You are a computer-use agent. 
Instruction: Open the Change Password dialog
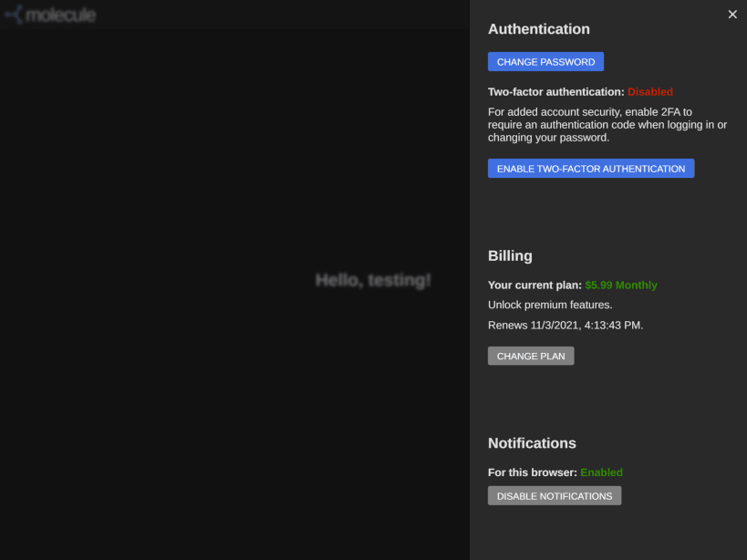pos(545,61)
